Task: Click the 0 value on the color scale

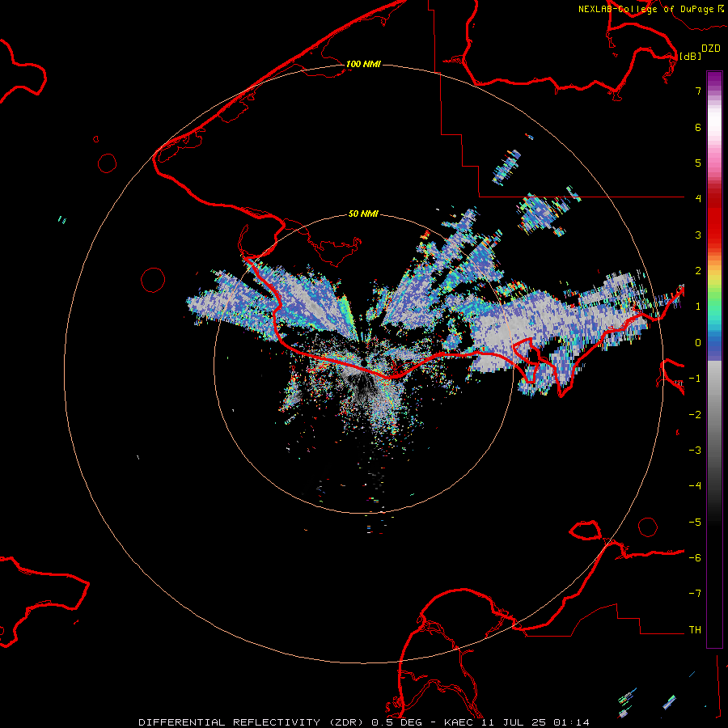Action: click(x=698, y=343)
